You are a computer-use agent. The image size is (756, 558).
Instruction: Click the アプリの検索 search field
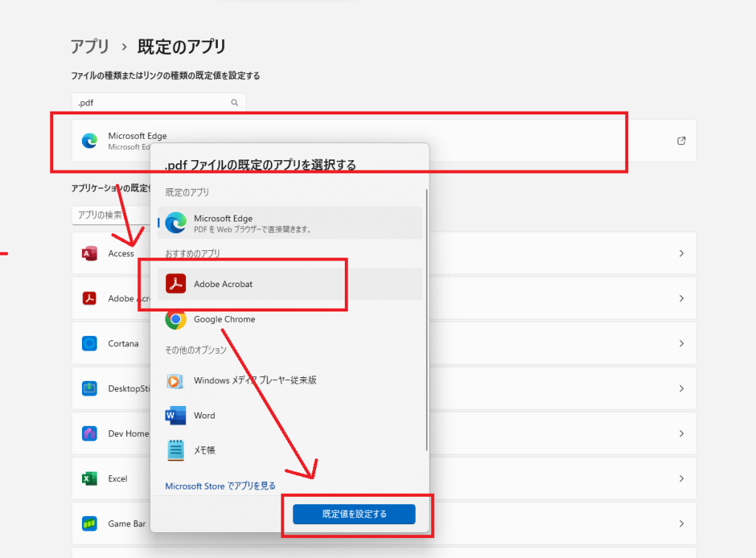111,215
